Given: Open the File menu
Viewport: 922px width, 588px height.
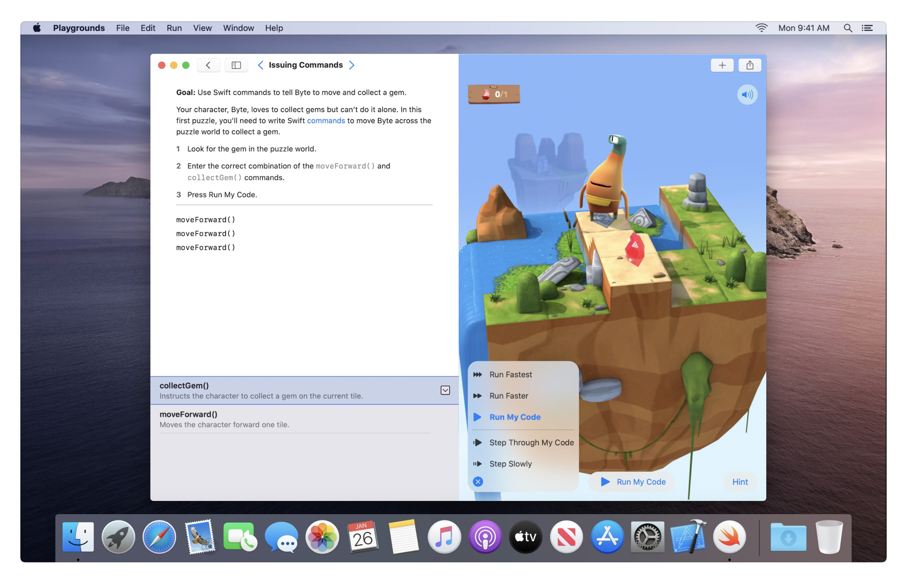Looking at the screenshot, I should coord(123,28).
